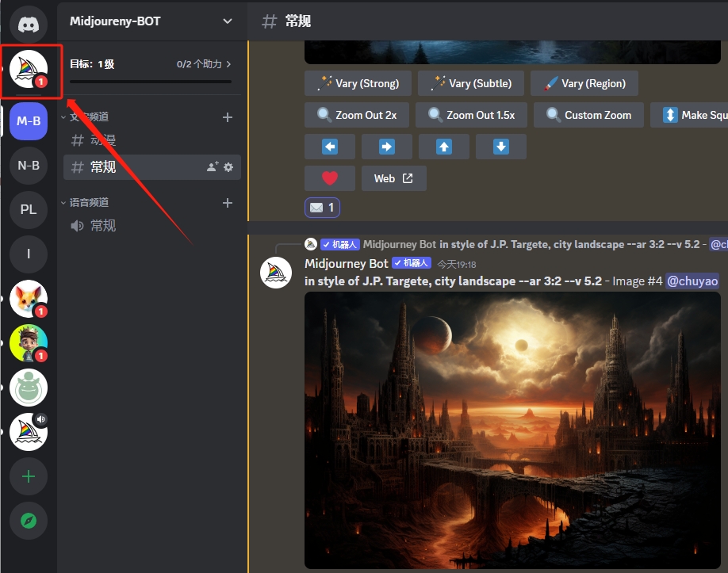The image size is (728, 573).
Task: Click the green Add a Server plus icon
Action: pyautogui.click(x=29, y=476)
